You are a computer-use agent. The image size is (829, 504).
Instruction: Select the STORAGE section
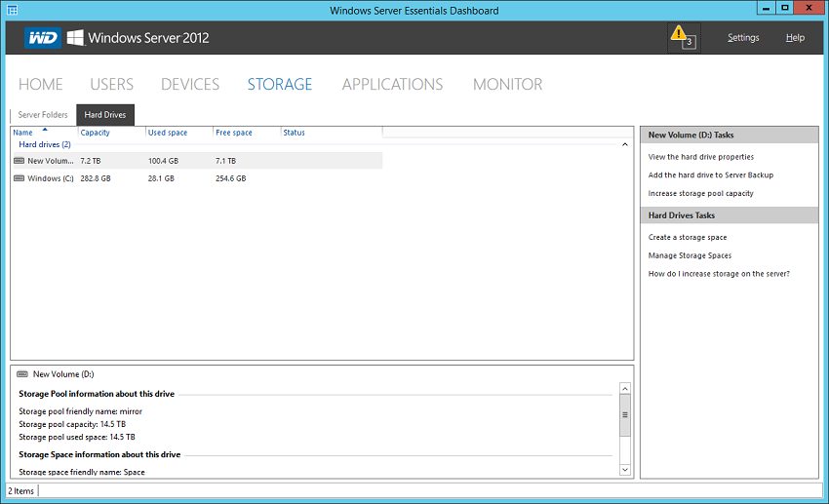pyautogui.click(x=280, y=84)
